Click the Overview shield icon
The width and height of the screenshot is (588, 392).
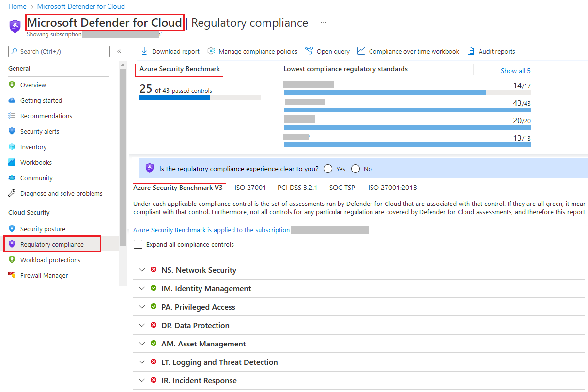click(12, 85)
